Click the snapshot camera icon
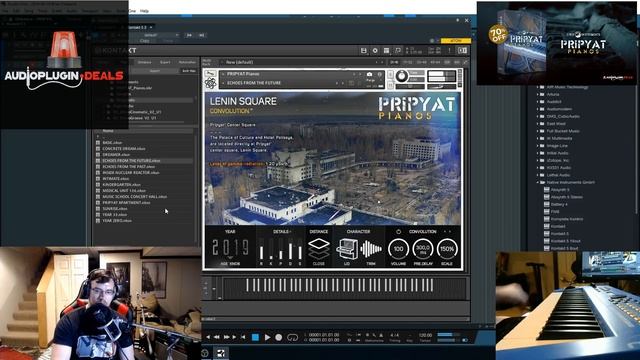This screenshot has width=640, height=360. pos(369,74)
